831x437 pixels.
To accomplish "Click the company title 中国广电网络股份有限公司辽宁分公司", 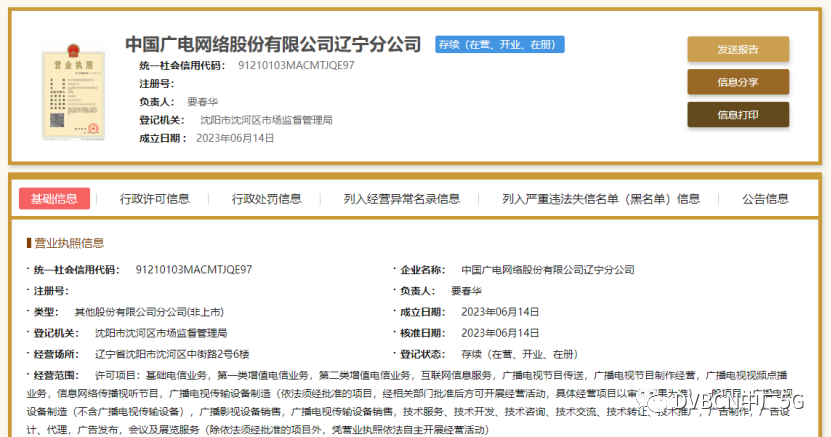I will coord(273,44).
